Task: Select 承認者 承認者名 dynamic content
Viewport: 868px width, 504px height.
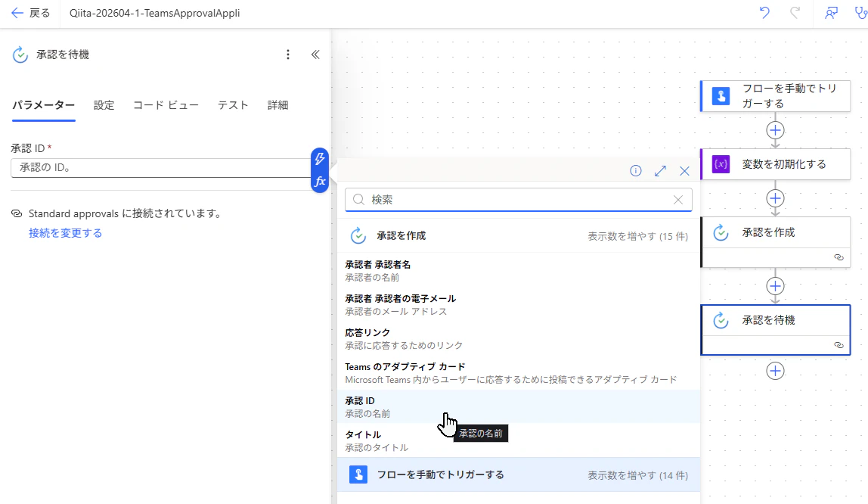Action: tap(518, 270)
